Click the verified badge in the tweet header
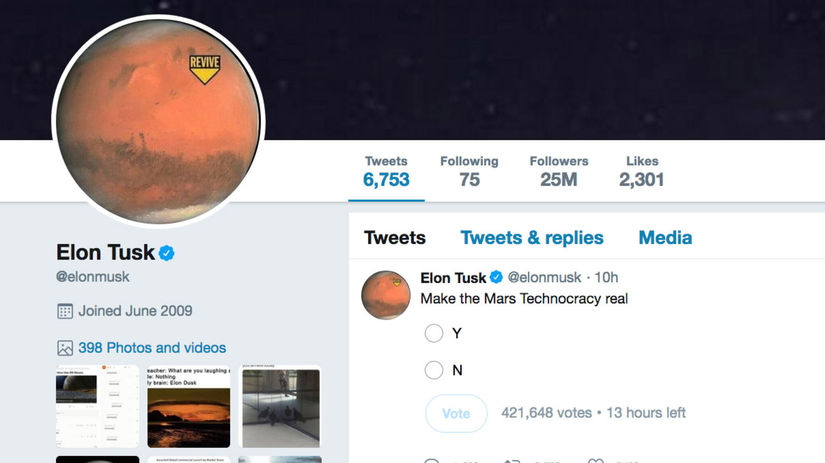The image size is (825, 463). point(496,277)
